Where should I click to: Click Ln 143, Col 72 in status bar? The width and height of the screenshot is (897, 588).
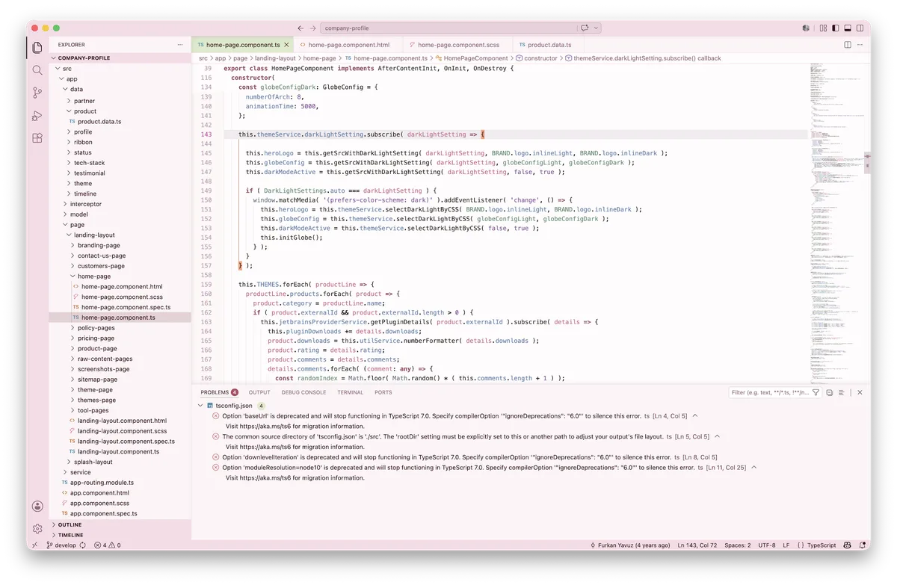coord(697,545)
